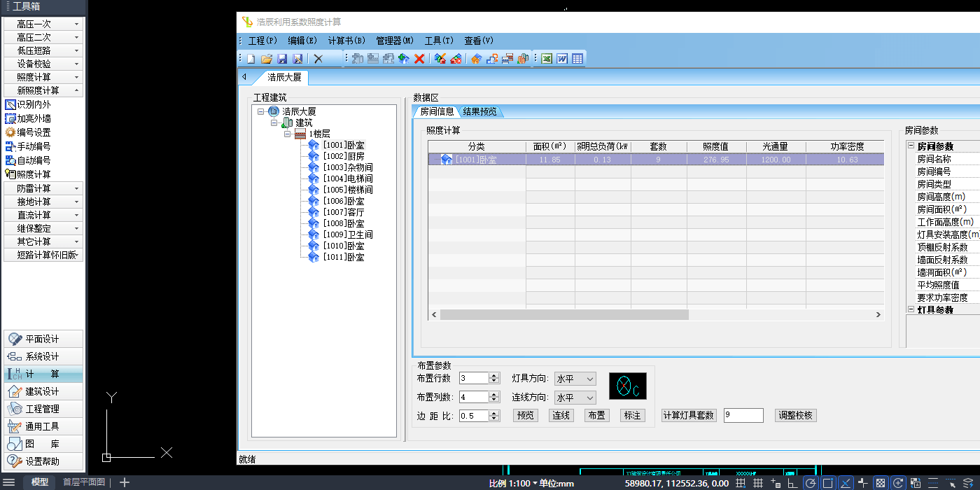
Task: Expand the 低压短路 toolbox group
Action: (x=43, y=50)
